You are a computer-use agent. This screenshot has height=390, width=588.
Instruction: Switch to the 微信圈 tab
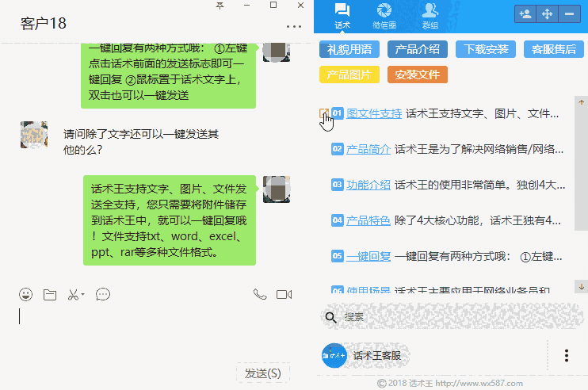click(384, 17)
